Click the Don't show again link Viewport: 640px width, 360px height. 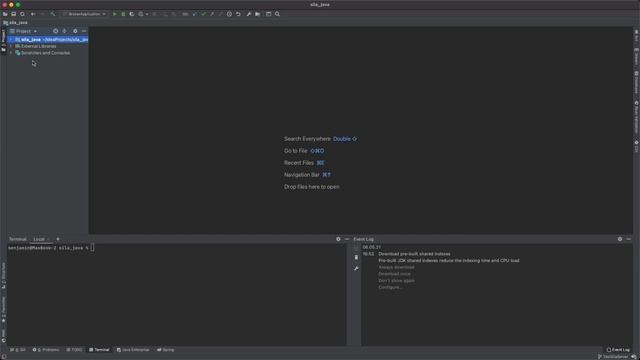(x=396, y=281)
